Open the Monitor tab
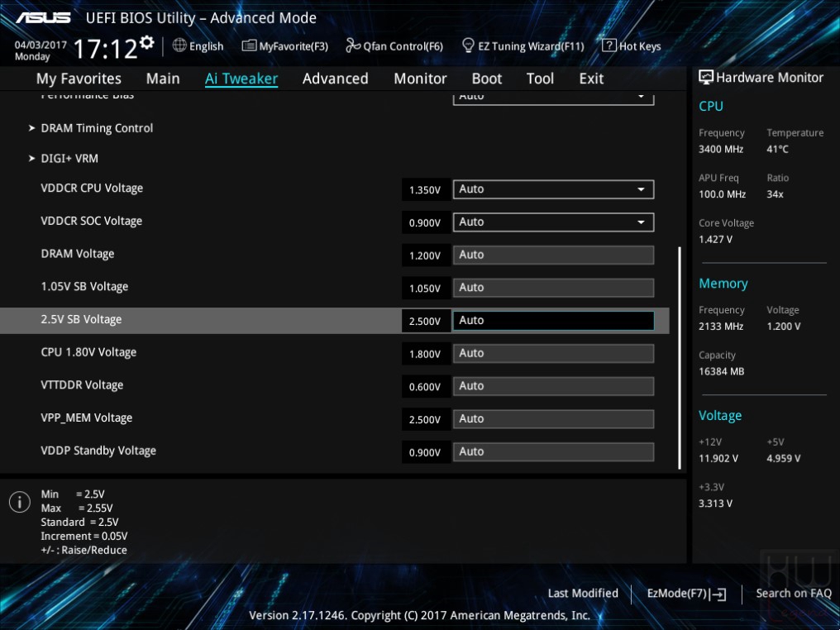Image resolution: width=840 pixels, height=630 pixels. click(x=420, y=79)
